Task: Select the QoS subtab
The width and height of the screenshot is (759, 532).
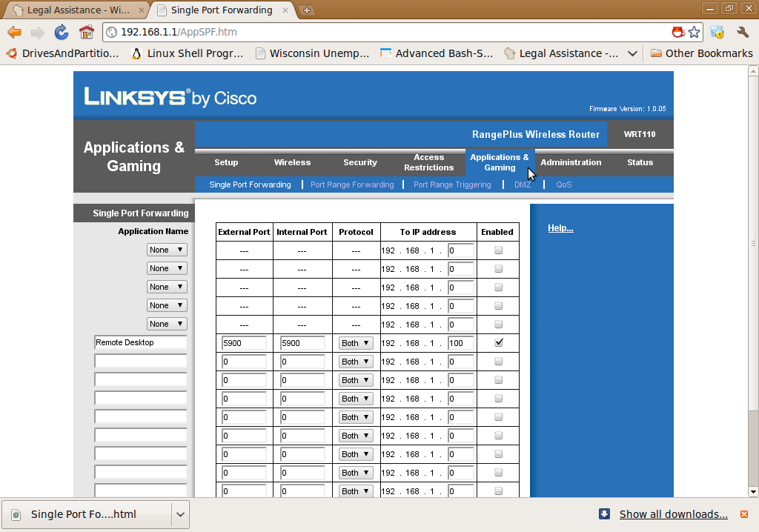Action: pyautogui.click(x=563, y=184)
